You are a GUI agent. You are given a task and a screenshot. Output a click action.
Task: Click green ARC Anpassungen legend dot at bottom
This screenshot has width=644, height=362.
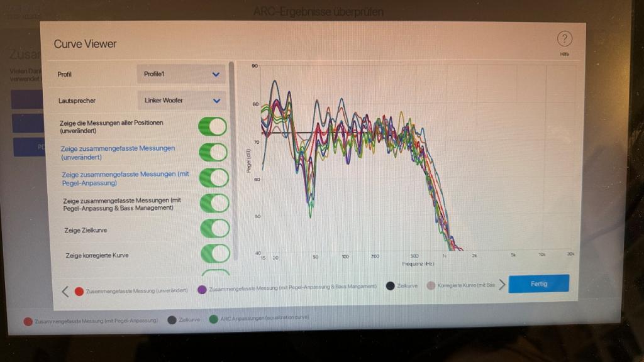(x=214, y=319)
